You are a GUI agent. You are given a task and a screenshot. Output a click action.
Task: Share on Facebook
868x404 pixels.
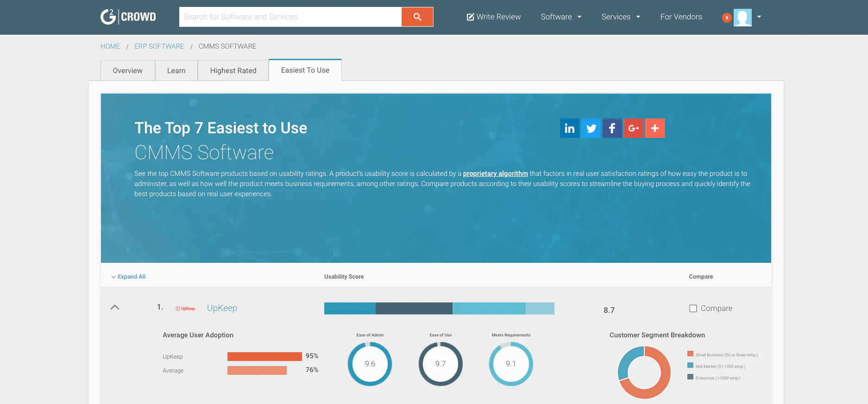point(612,128)
